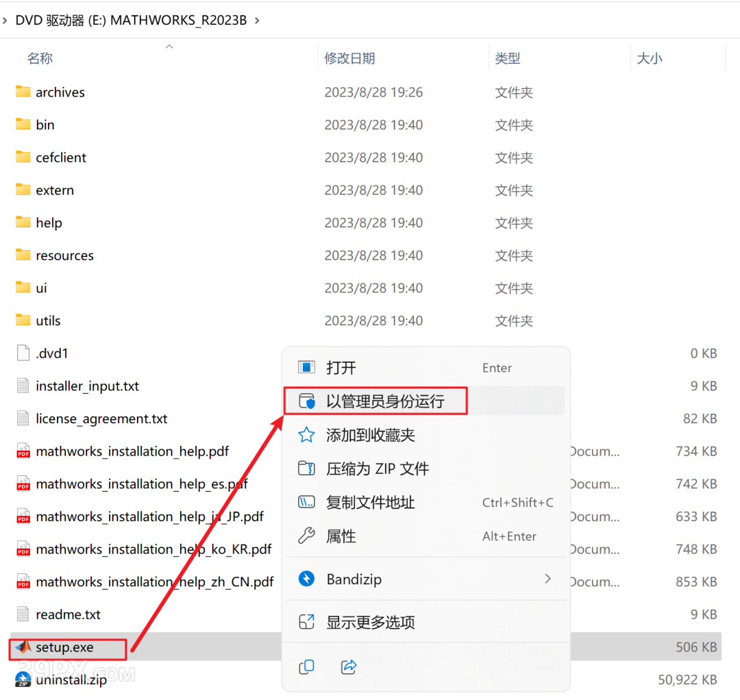Viewport: 740px width, 700px height.
Task: Click the resources folder icon
Action: click(23, 255)
